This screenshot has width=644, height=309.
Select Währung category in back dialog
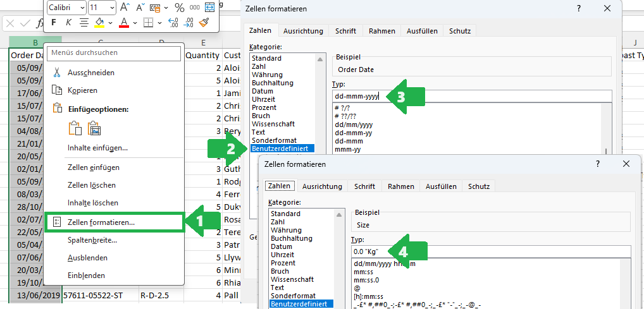click(268, 75)
